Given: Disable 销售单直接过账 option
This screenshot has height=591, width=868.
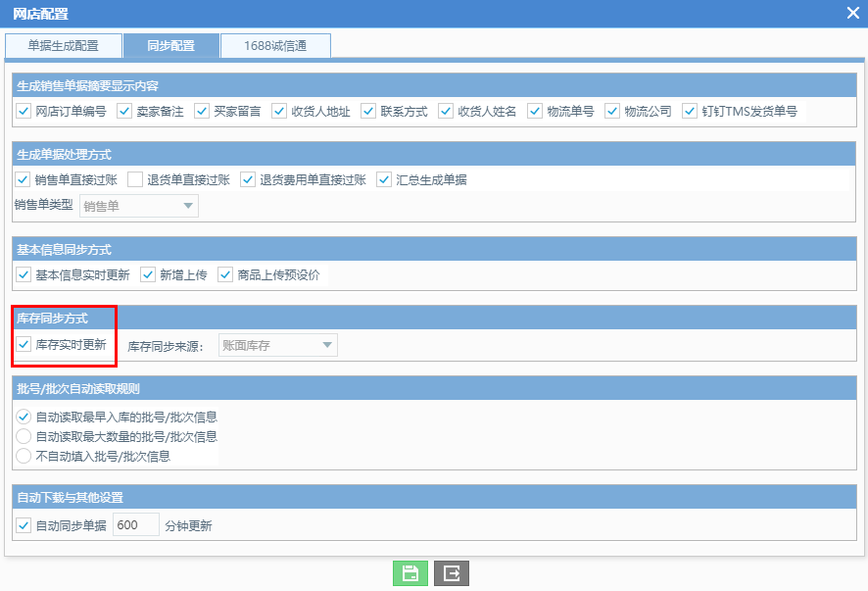Looking at the screenshot, I should 23,179.
